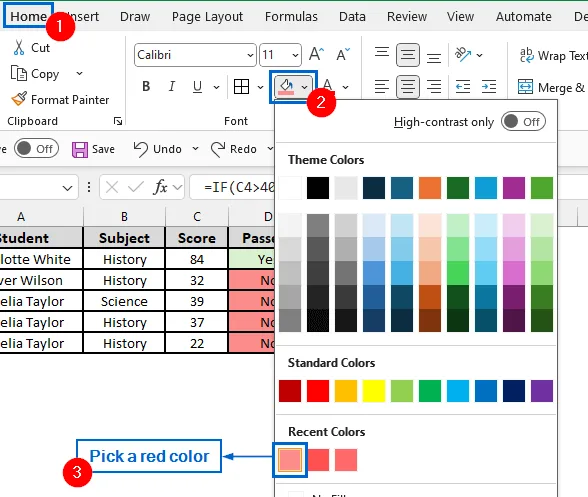Select the Science subject cell
The height and width of the screenshot is (497, 588).
tap(124, 301)
